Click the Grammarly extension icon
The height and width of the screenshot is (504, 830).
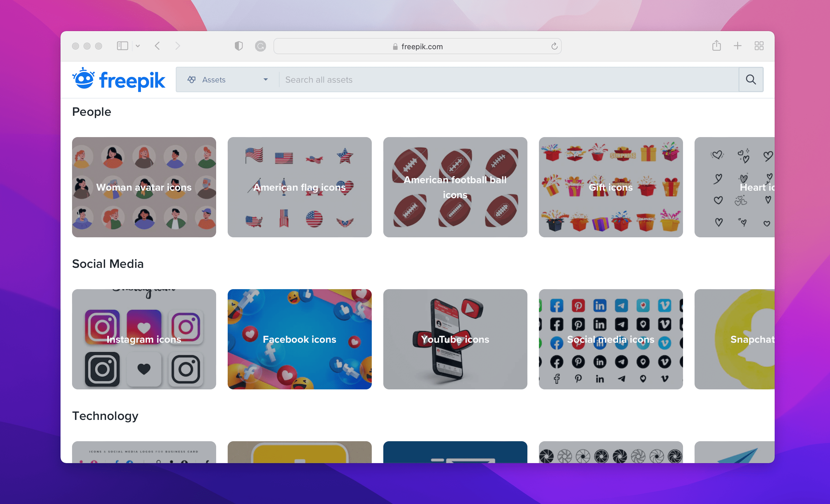[x=260, y=46]
